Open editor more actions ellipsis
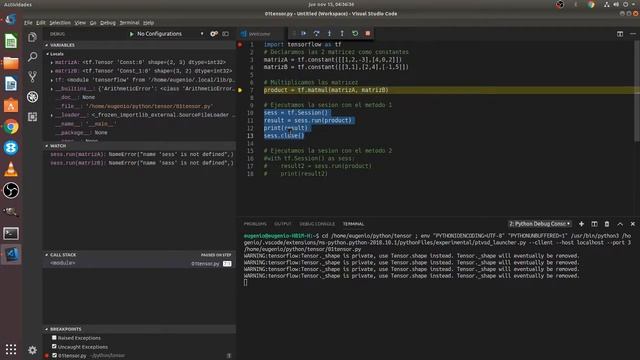The height and width of the screenshot is (360, 640). 633,34
